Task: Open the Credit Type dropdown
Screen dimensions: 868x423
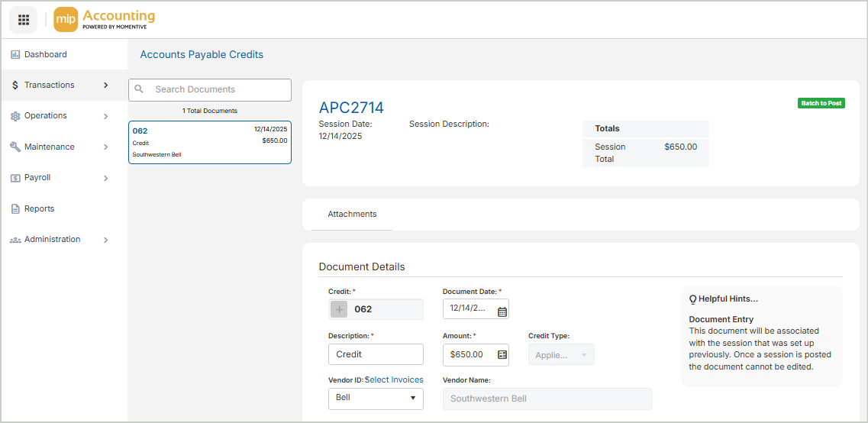Action: [x=561, y=355]
